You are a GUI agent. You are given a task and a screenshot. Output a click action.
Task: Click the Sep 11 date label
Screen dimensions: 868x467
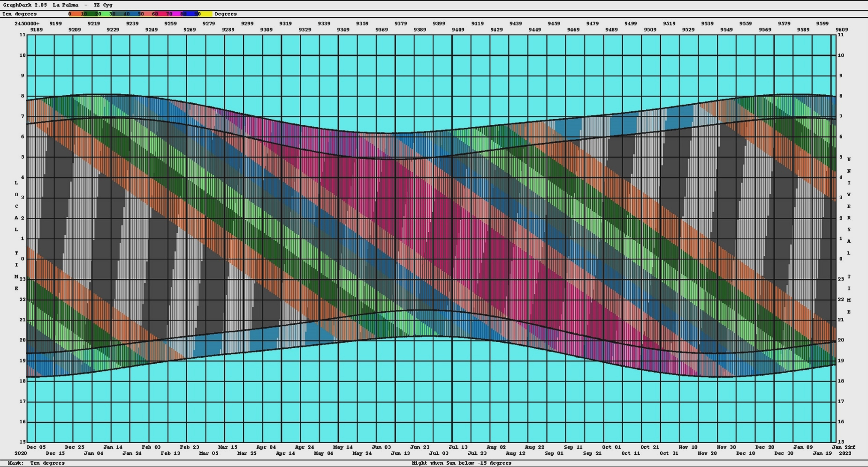[x=573, y=447]
